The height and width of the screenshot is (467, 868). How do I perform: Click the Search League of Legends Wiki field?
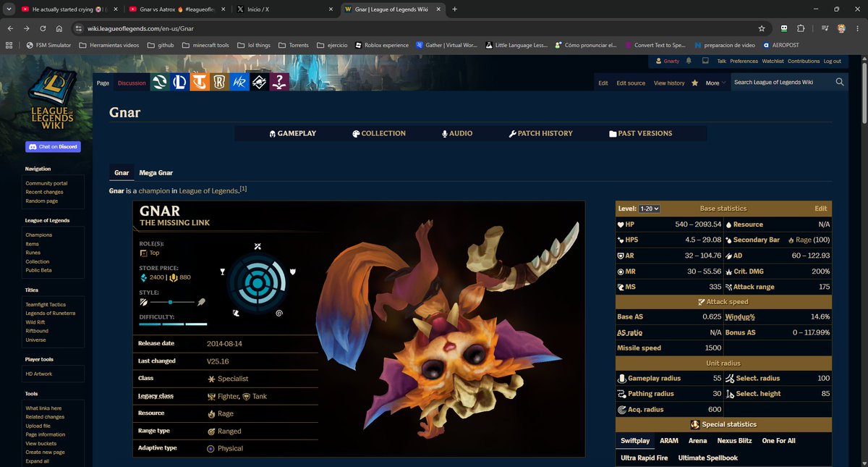781,83
